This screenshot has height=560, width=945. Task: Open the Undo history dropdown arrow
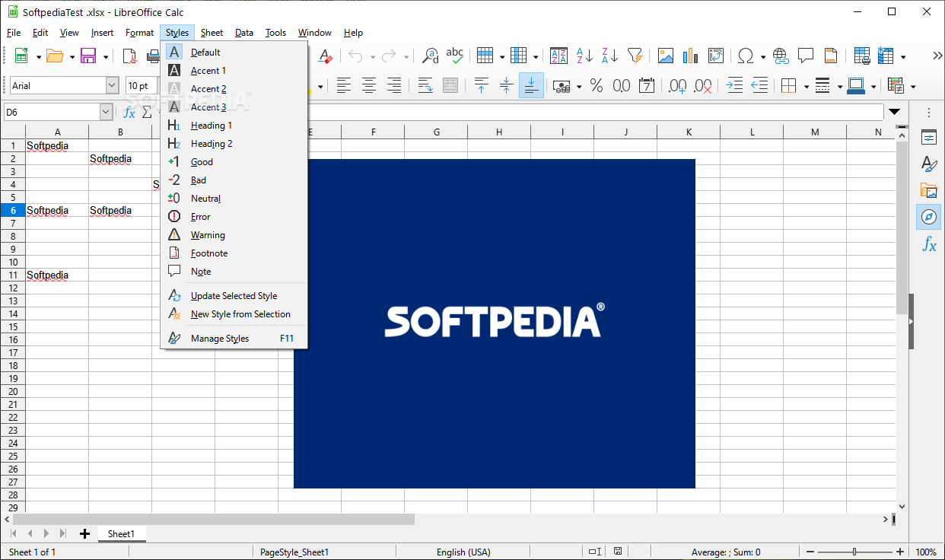tap(373, 56)
